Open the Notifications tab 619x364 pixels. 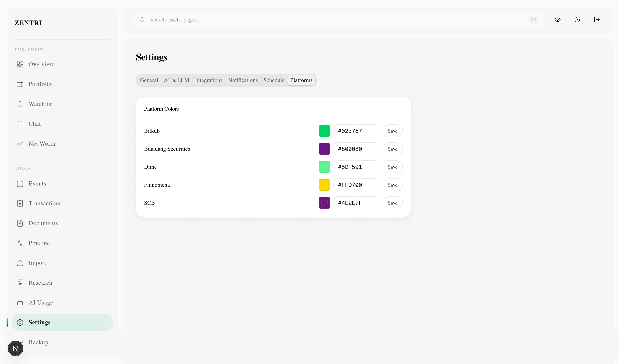(x=243, y=80)
